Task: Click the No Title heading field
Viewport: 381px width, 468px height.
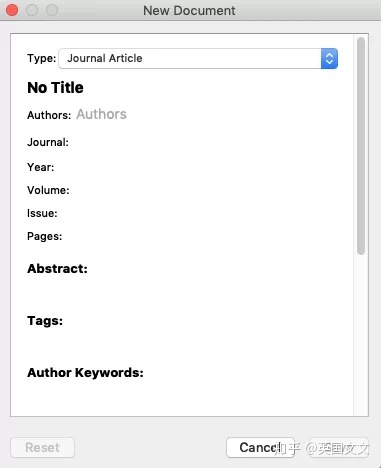Action: click(x=55, y=88)
